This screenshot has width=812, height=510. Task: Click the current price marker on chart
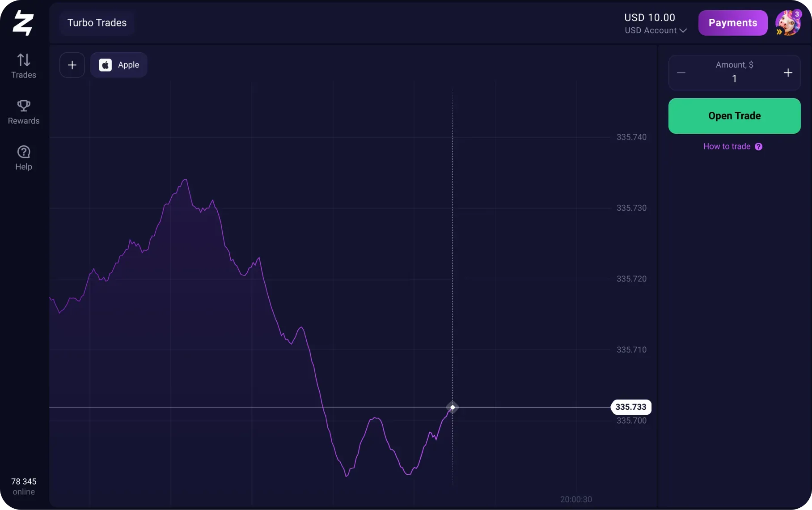coord(453,407)
